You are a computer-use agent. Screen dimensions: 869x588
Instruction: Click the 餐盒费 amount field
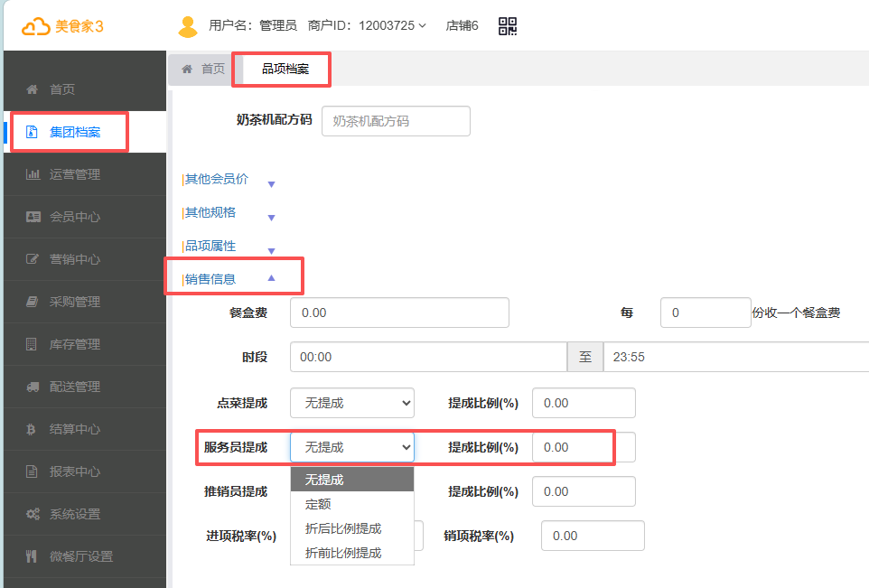399,313
